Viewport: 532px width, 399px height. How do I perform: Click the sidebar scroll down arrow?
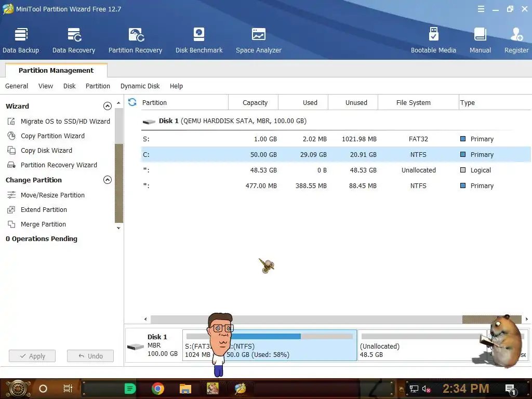(118, 228)
